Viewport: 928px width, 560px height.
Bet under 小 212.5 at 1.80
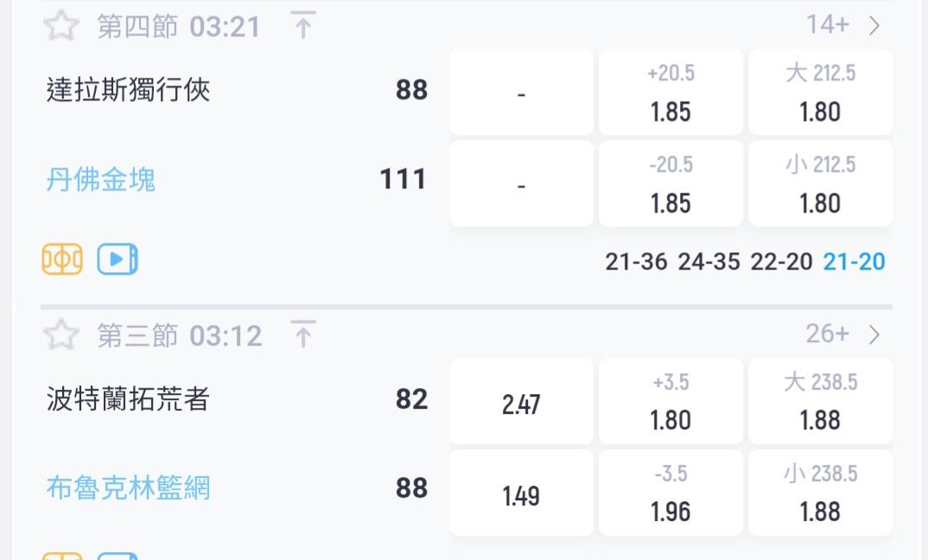[x=820, y=183]
